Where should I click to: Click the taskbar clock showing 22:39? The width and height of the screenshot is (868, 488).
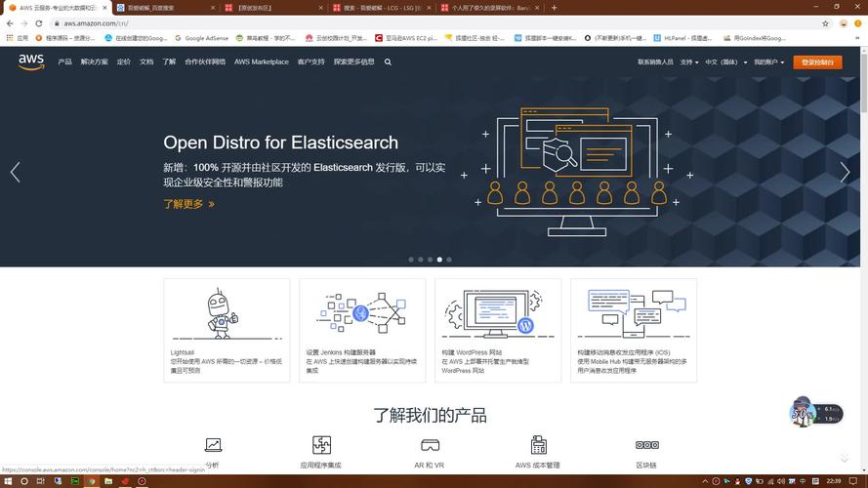click(x=834, y=481)
